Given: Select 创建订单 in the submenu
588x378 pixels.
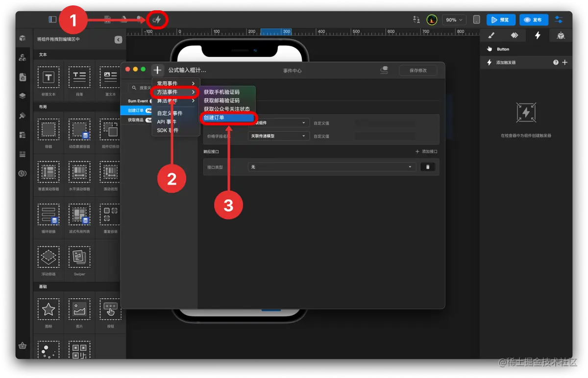Looking at the screenshot, I should click(x=227, y=118).
